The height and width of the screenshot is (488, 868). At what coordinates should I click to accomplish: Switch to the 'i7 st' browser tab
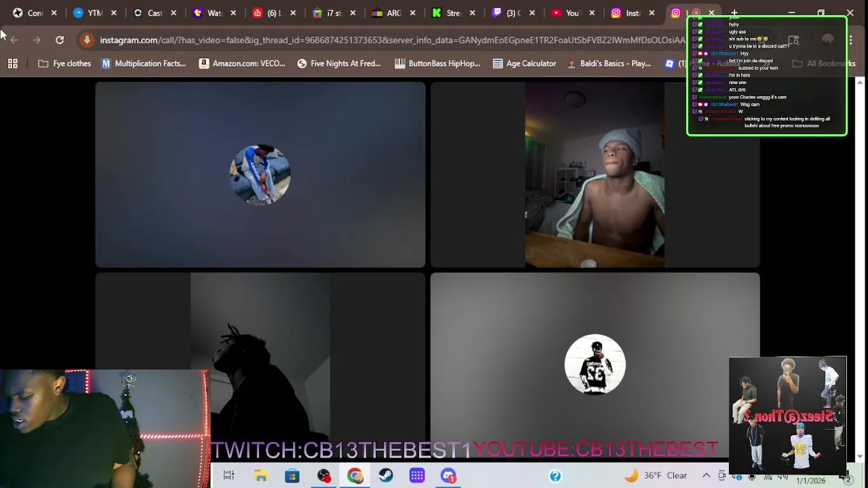[334, 13]
